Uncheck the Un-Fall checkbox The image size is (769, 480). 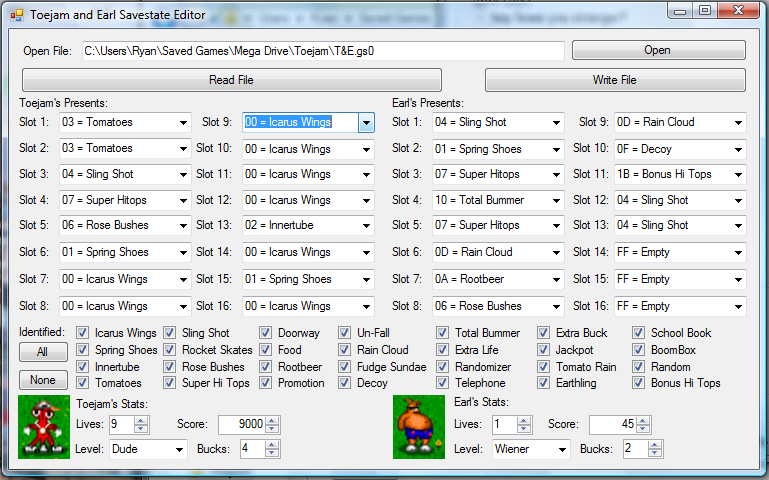344,333
